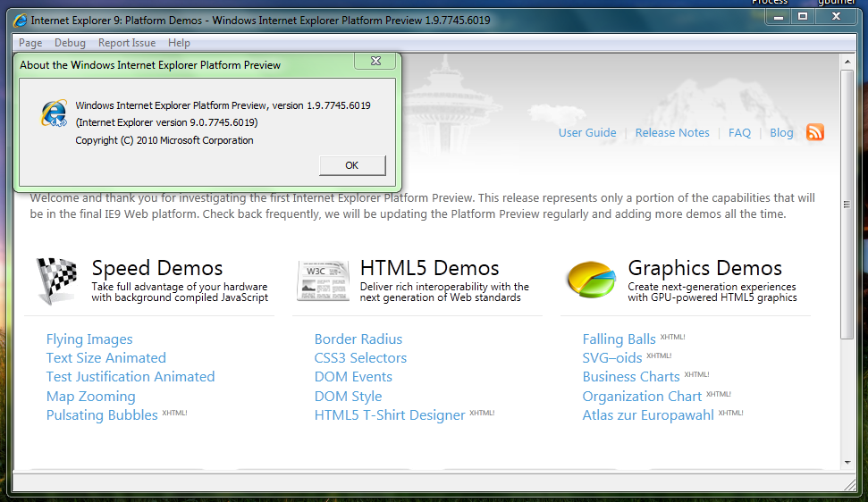Close the About dialog with X button
Image resolution: width=868 pixels, height=502 pixels.
pyautogui.click(x=375, y=61)
